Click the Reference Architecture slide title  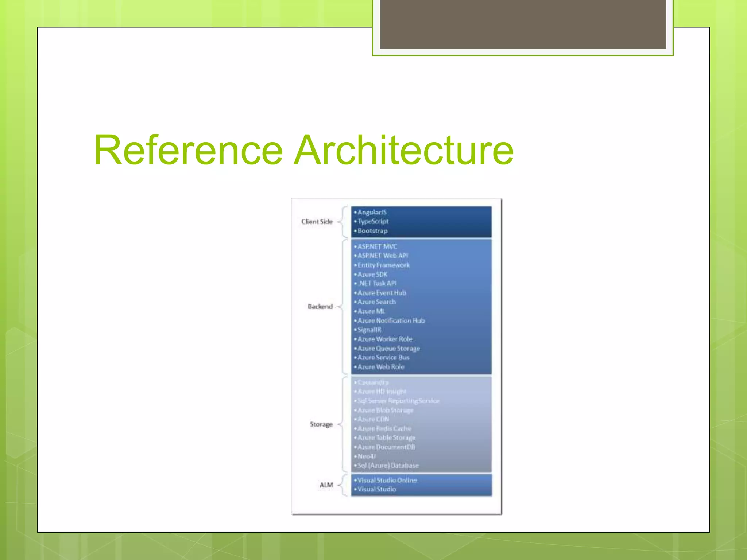tap(303, 150)
